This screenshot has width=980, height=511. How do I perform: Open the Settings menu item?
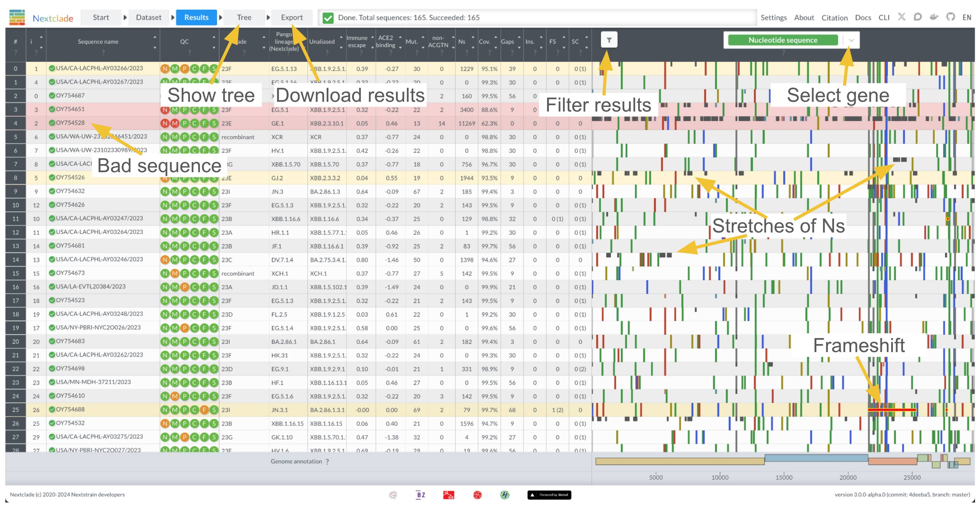point(773,17)
